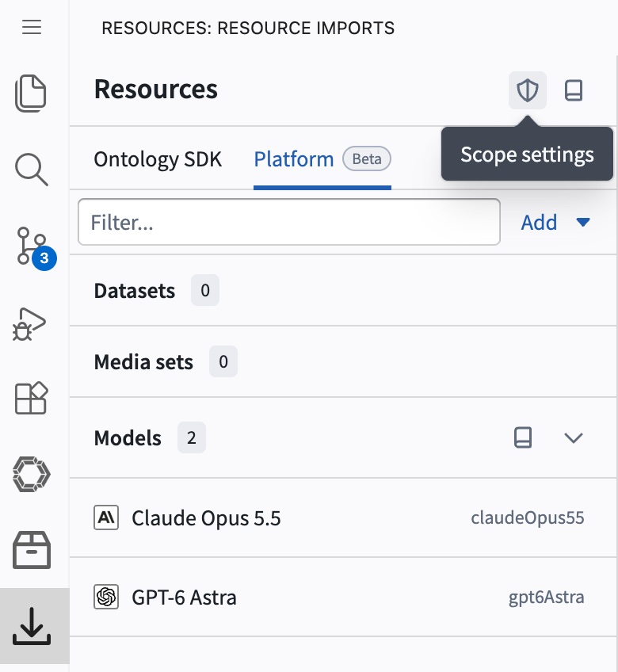The width and height of the screenshot is (618, 672).
Task: Select the Media sets section header
Action: point(343,361)
